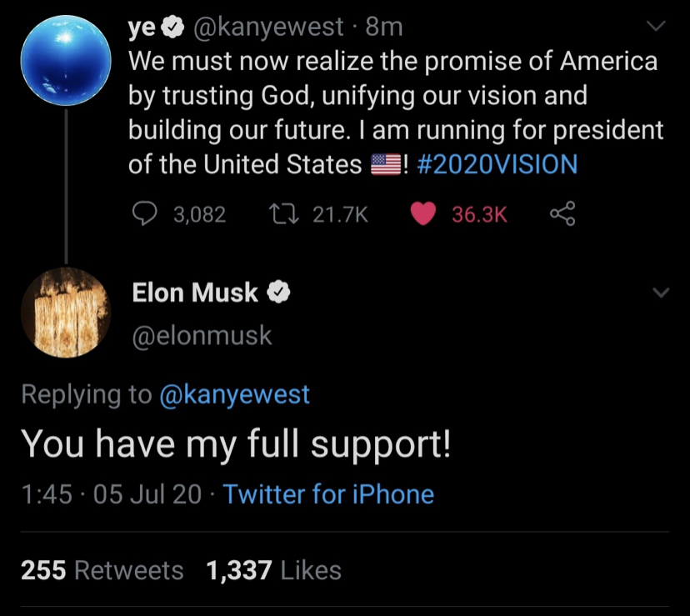Click the Elon Musk display name
Screen dimensions: 690x616
(x=195, y=293)
